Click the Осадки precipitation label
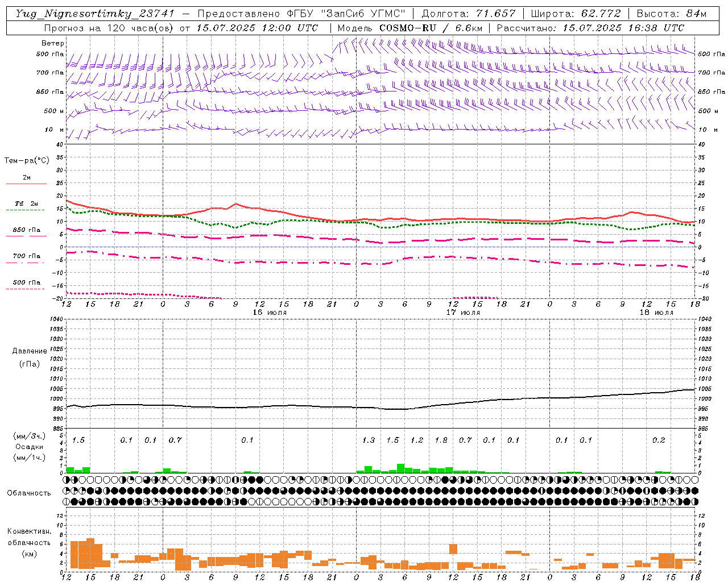 point(29,447)
